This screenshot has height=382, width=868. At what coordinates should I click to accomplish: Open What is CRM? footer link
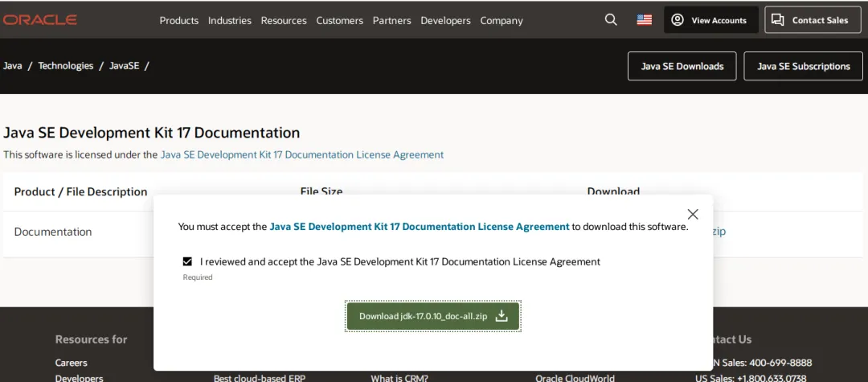pyautogui.click(x=399, y=378)
